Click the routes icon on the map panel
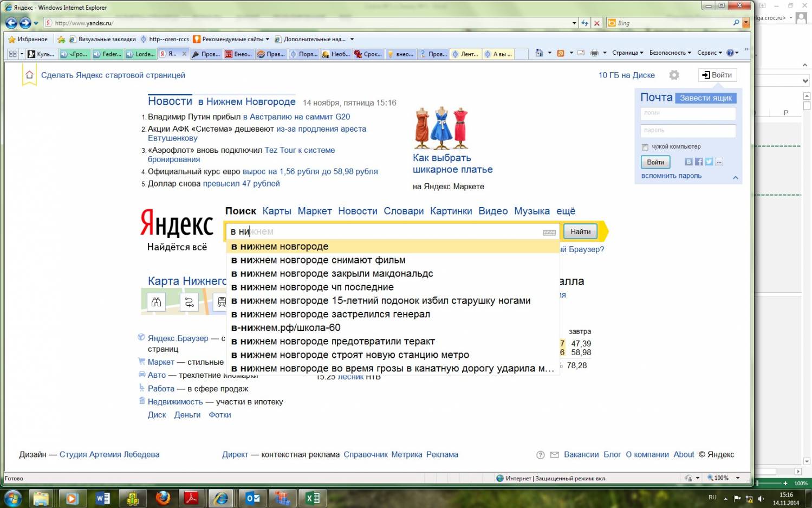Screen dimensions: 812x508 189,302
